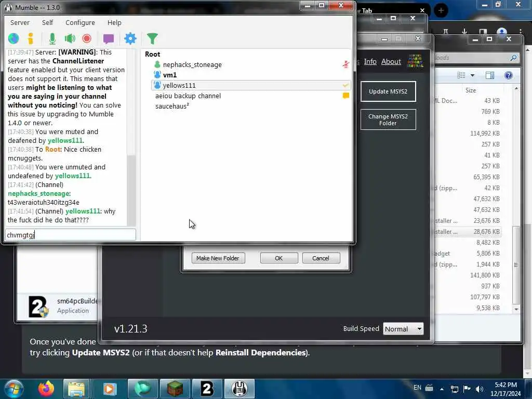Click the Explorer change view icon

click(461, 75)
